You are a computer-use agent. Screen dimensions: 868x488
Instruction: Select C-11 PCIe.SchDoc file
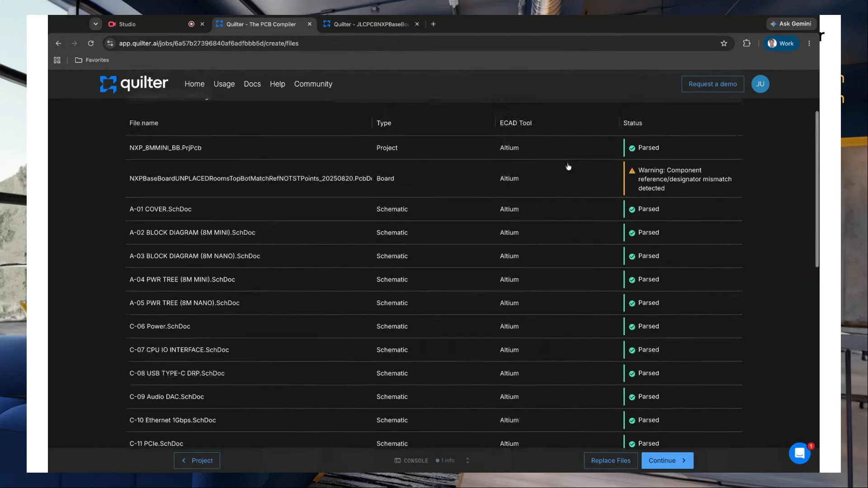coord(156,444)
